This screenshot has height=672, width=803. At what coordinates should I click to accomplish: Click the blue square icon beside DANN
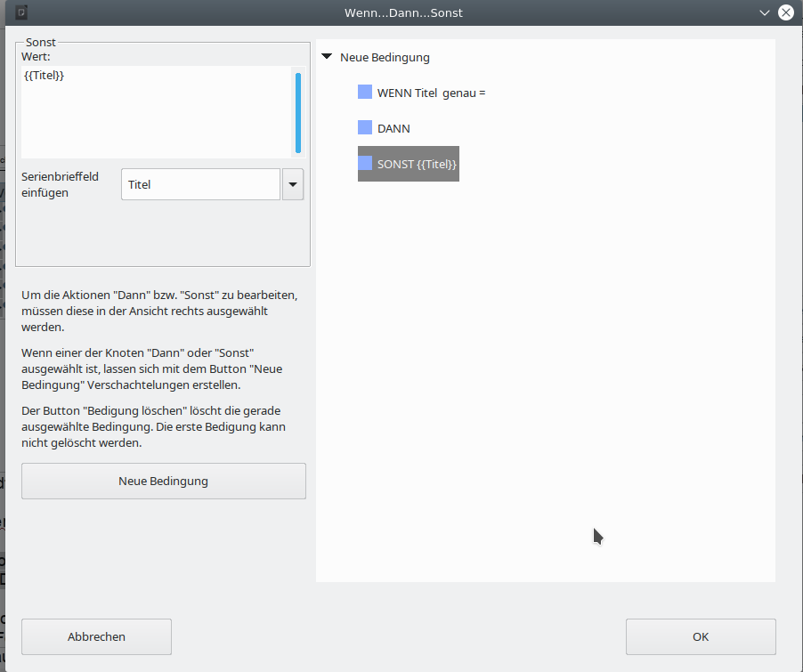pyautogui.click(x=365, y=128)
